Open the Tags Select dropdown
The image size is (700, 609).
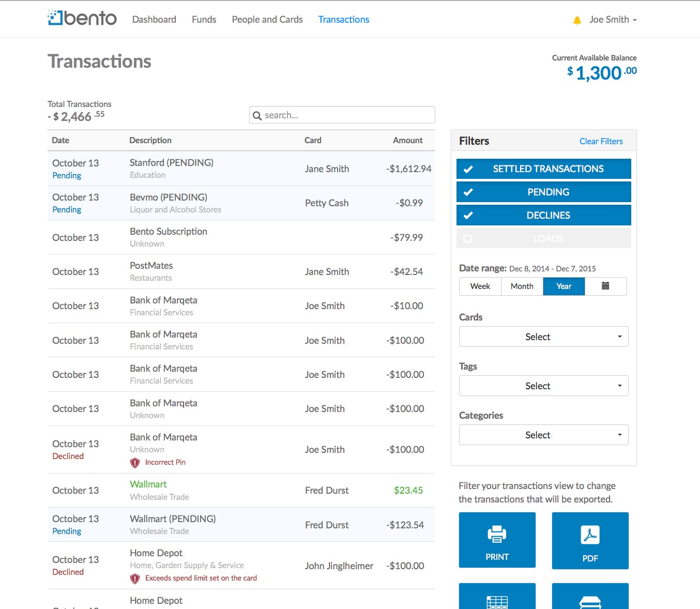pyautogui.click(x=543, y=386)
